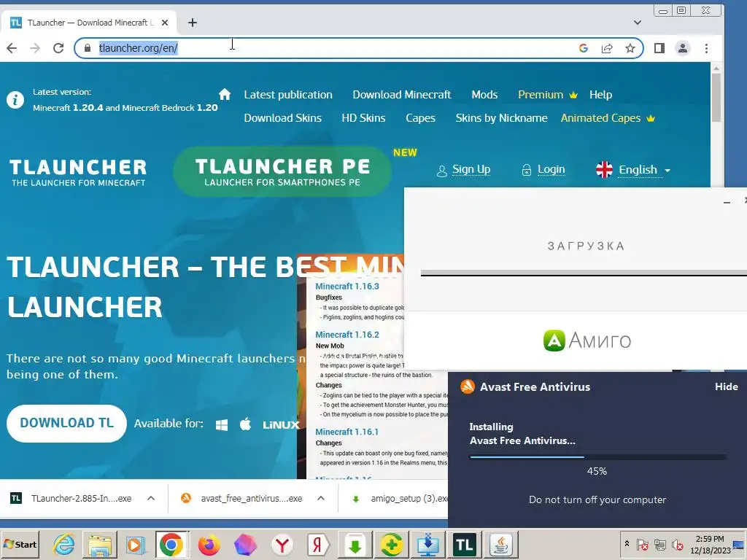Expand the English language dropdown
The image size is (747, 560).
click(x=633, y=169)
